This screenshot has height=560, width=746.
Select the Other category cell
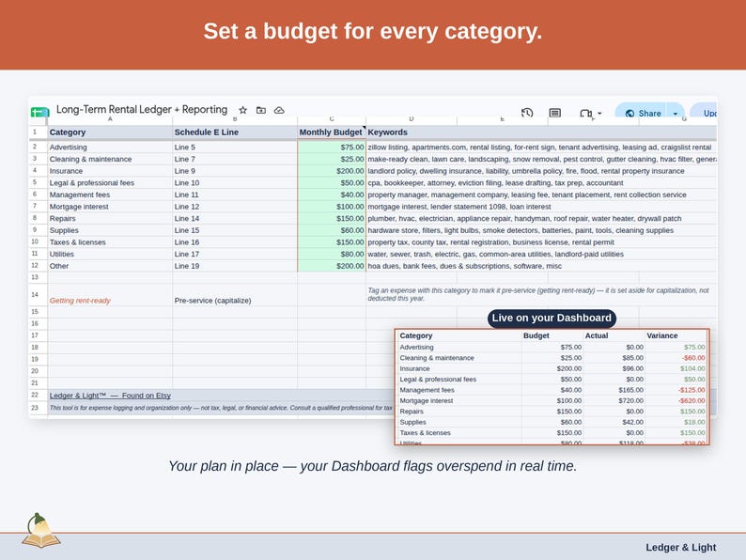(110, 266)
